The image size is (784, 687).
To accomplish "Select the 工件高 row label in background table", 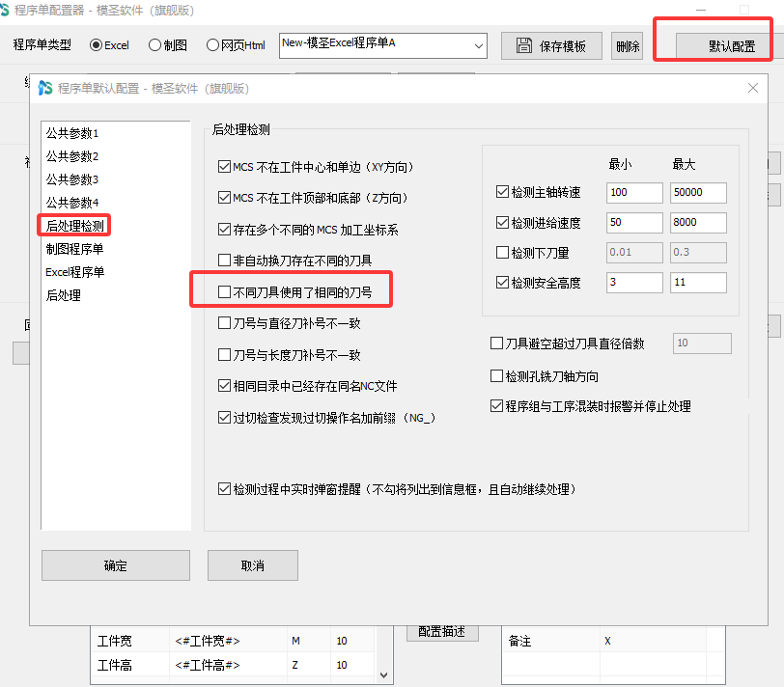I will pyautogui.click(x=115, y=665).
